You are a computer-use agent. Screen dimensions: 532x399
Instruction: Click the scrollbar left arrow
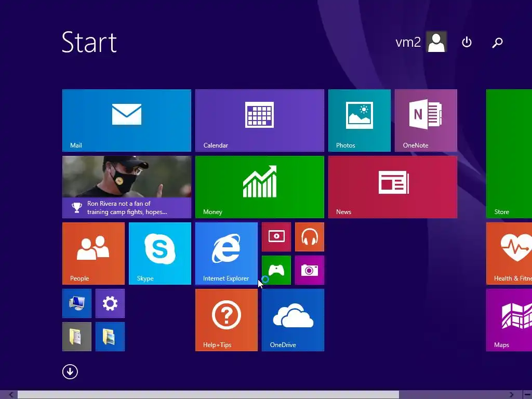tap(11, 395)
